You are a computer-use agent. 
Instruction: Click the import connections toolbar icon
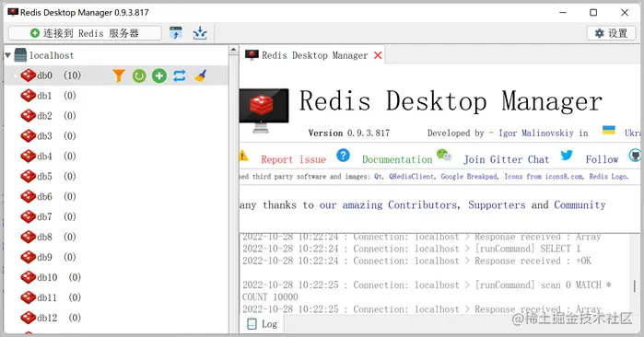pyautogui.click(x=176, y=33)
